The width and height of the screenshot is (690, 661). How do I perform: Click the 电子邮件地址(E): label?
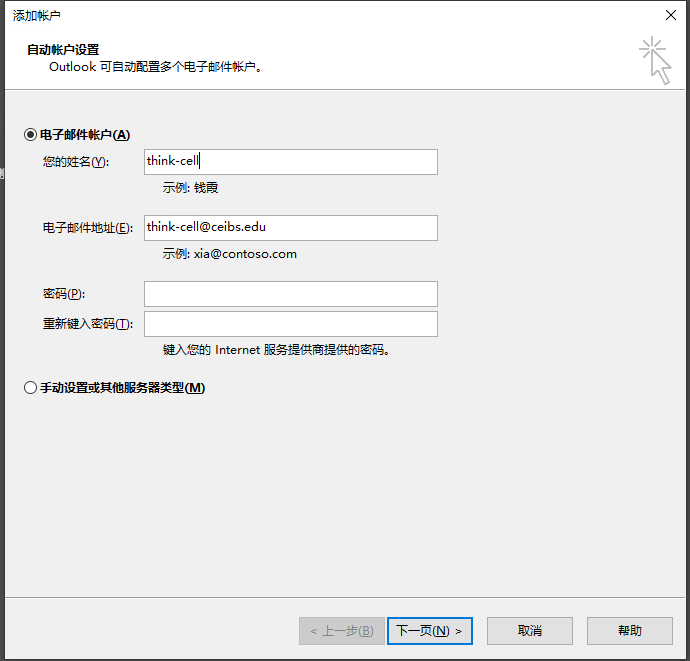click(88, 228)
